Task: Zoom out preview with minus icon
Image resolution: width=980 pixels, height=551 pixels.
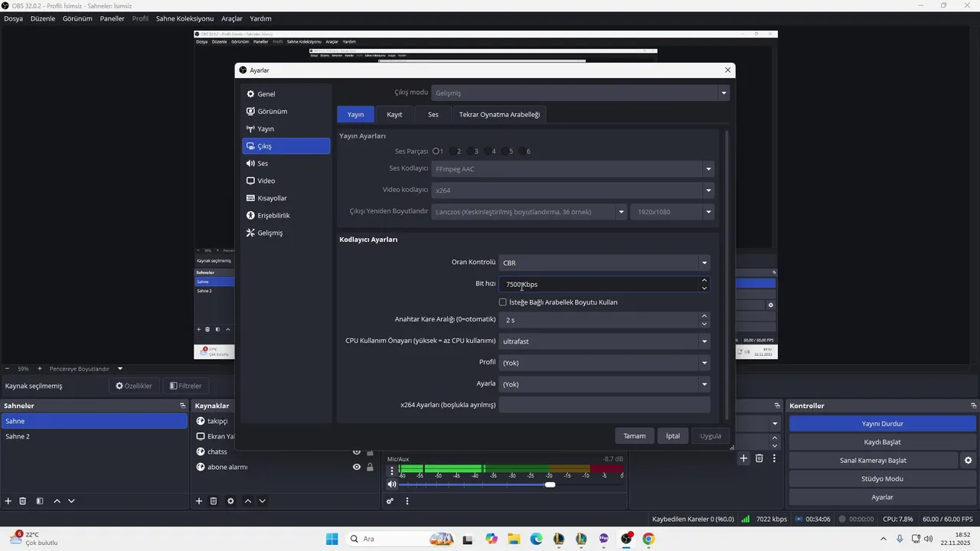Action: 7,369
